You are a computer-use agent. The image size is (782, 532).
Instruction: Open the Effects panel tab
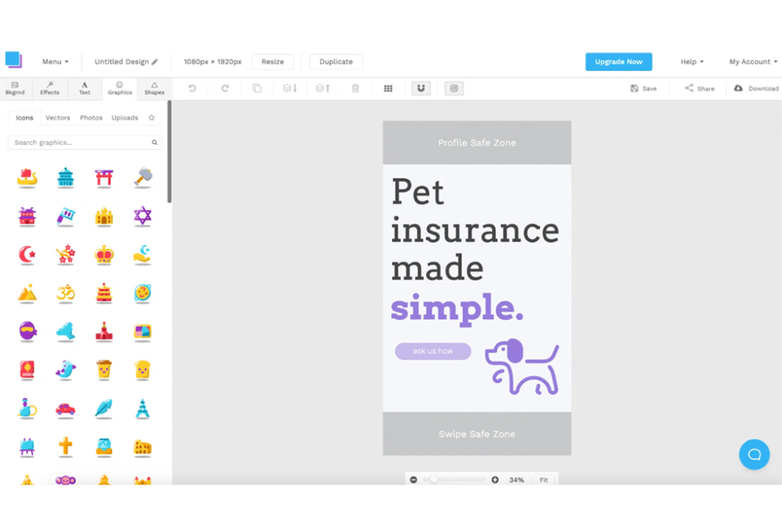[50, 89]
